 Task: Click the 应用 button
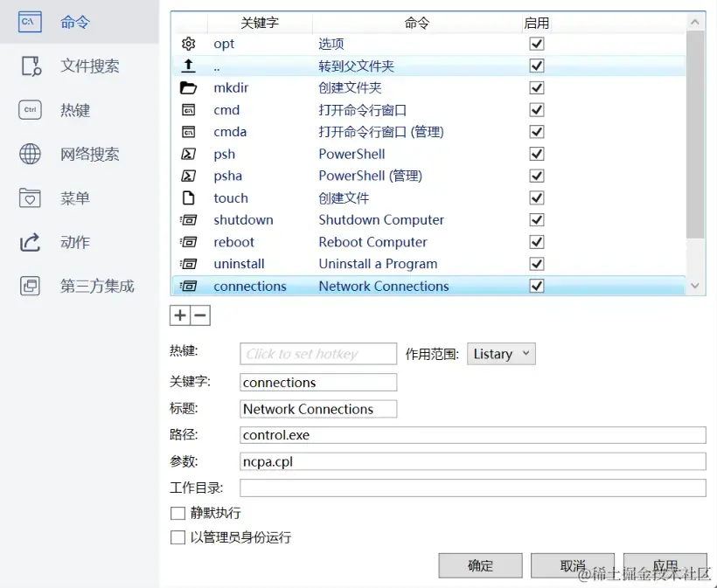665,565
